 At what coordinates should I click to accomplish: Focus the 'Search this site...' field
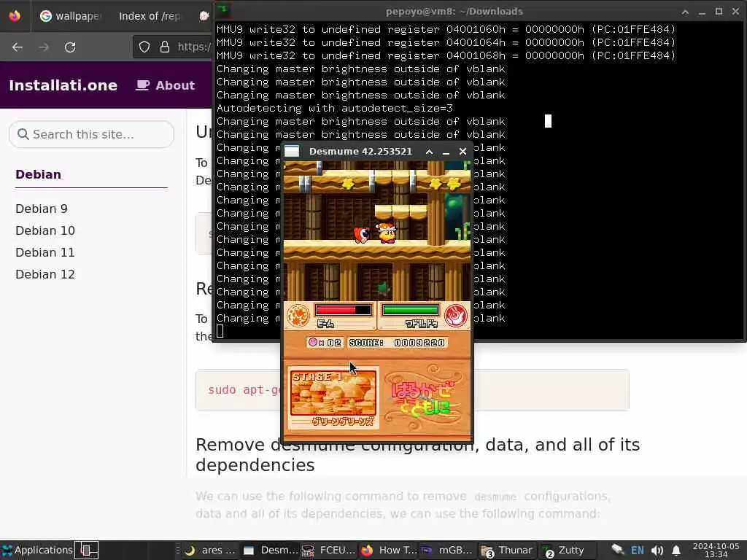click(x=91, y=134)
